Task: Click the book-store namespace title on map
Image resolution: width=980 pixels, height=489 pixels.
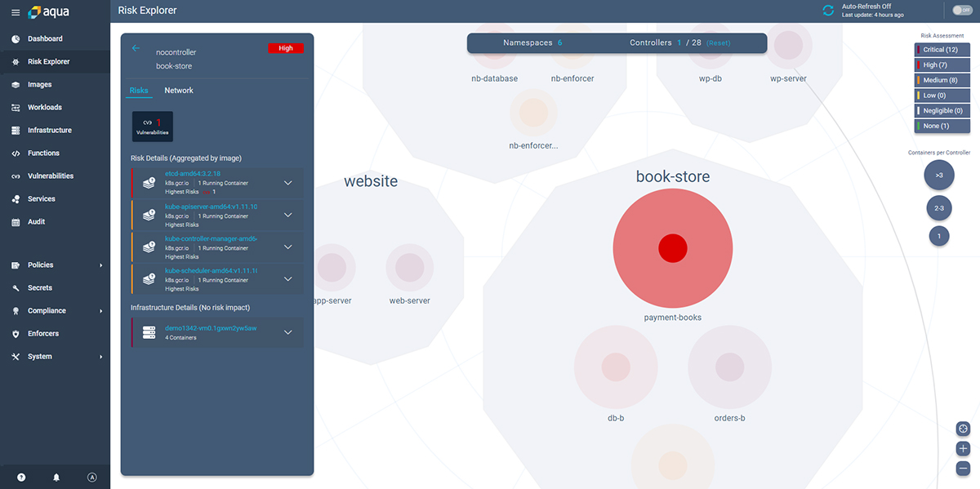Action: click(x=673, y=176)
